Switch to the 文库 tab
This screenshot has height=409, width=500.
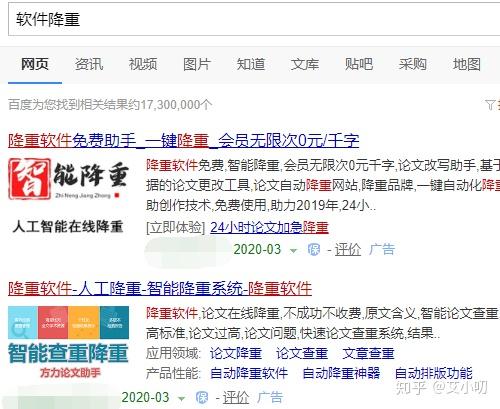(x=305, y=64)
